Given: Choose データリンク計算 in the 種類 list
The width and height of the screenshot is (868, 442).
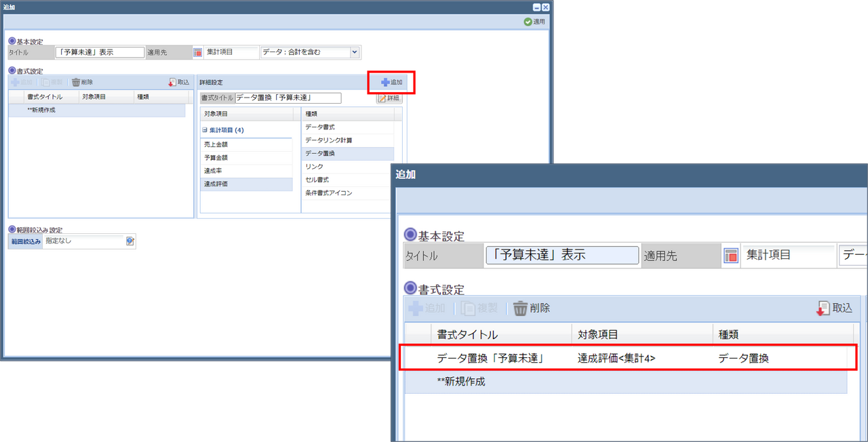Looking at the screenshot, I should (x=347, y=140).
